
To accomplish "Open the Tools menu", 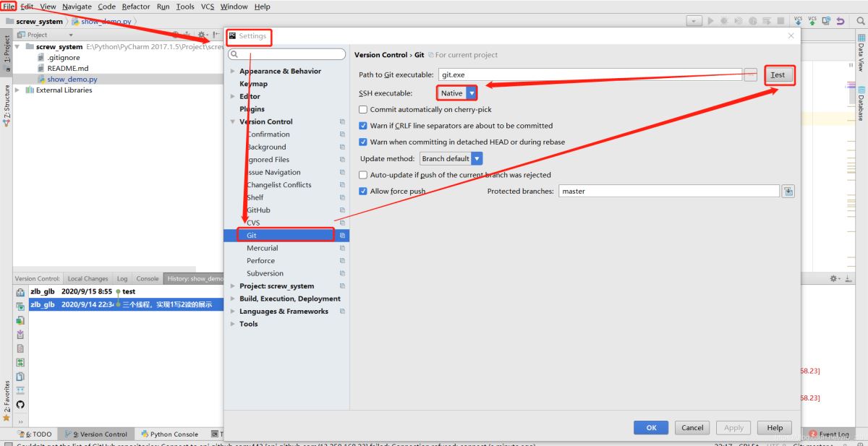I will (x=185, y=7).
